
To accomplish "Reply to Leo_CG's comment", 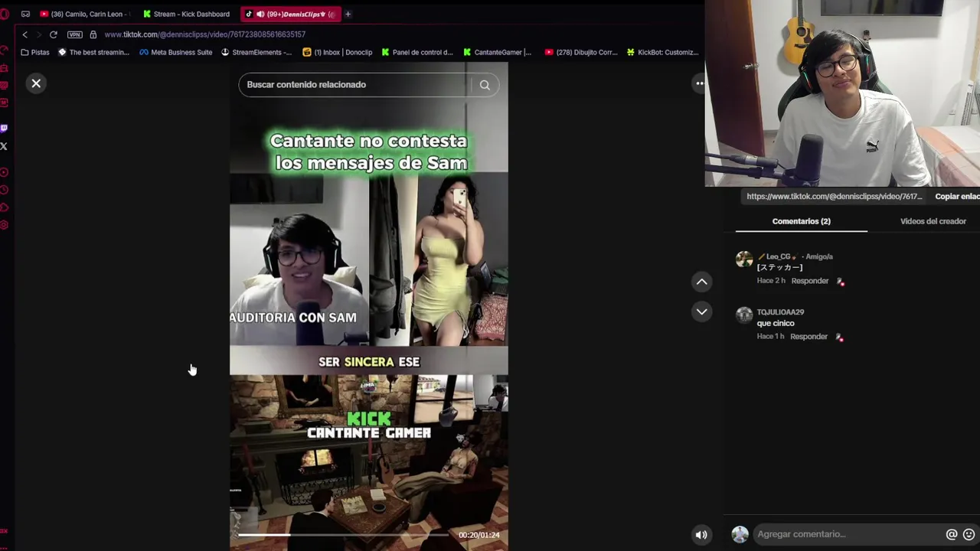I will click(809, 281).
